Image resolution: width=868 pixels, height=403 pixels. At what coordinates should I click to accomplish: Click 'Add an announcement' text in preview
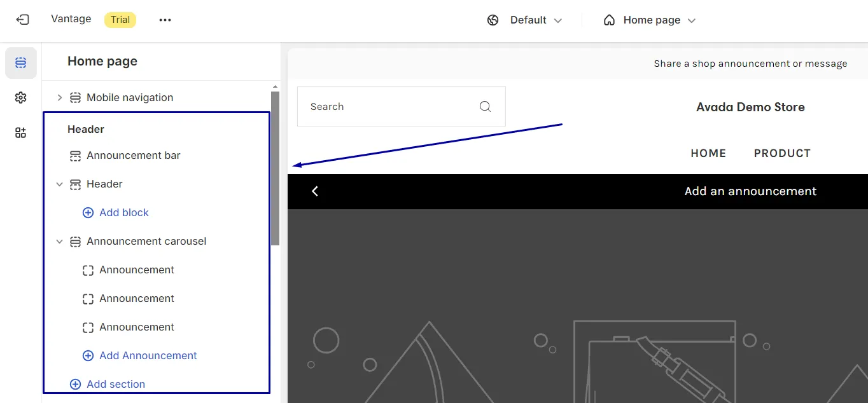750,191
